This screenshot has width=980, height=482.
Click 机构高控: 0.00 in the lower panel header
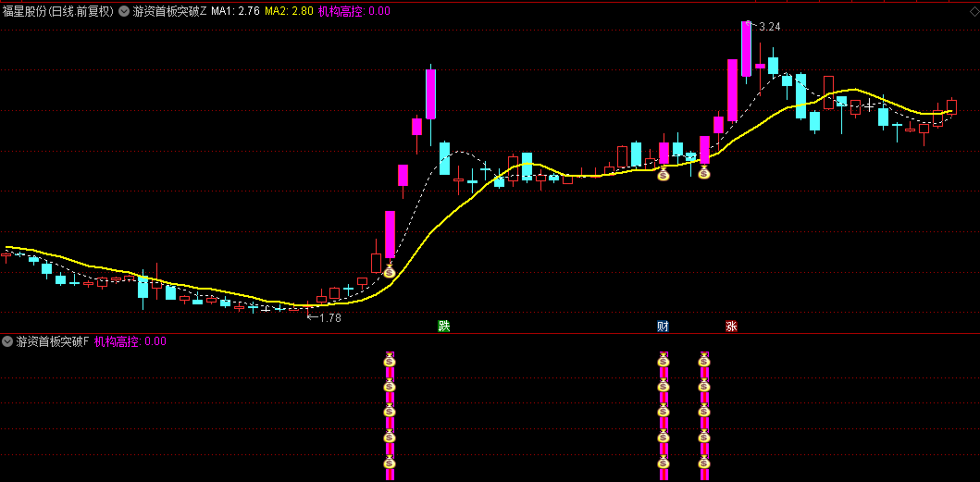[x=130, y=341]
